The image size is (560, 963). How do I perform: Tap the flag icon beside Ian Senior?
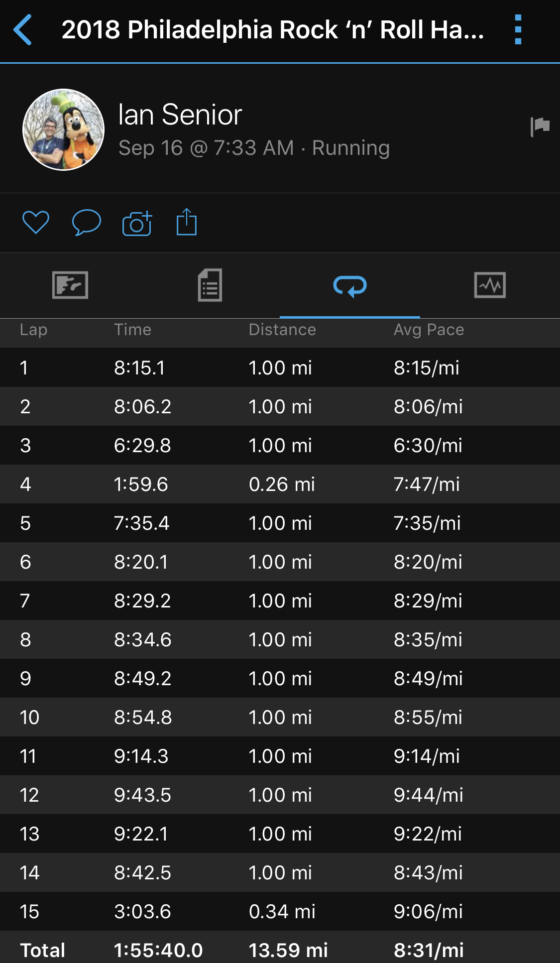540,126
